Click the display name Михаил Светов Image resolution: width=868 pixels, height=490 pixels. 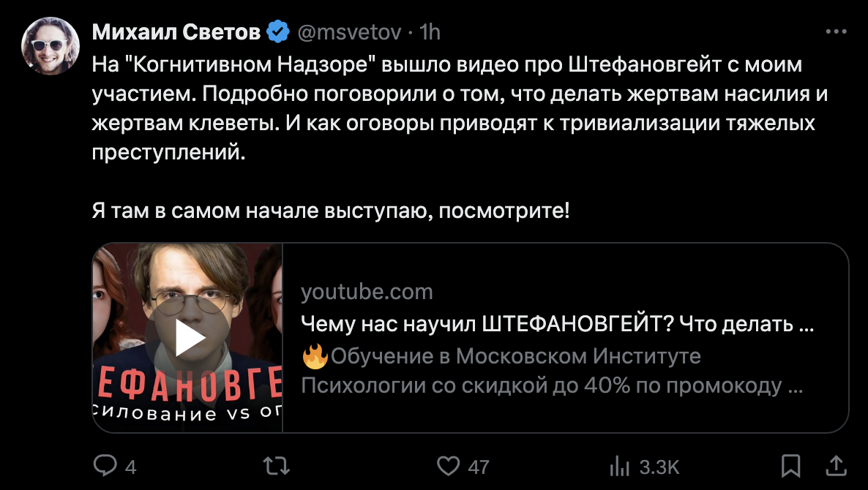[176, 32]
